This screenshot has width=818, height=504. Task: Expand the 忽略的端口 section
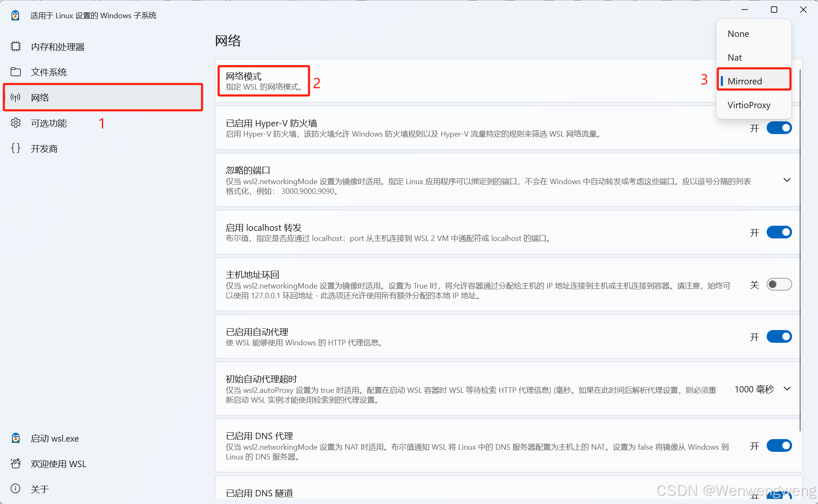pyautogui.click(x=787, y=180)
